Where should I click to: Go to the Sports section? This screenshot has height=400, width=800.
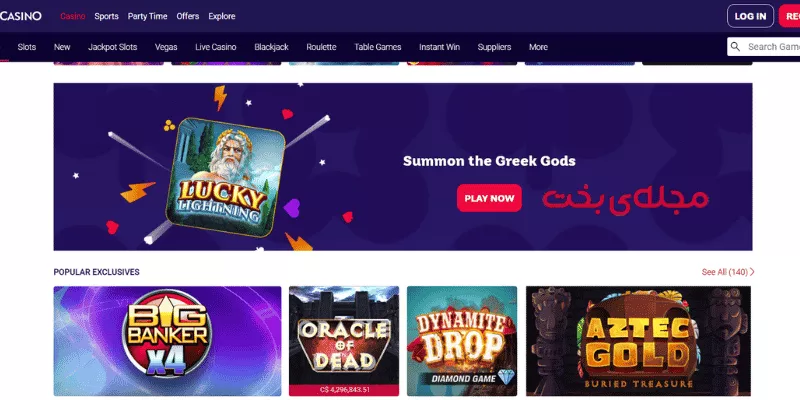point(106,16)
